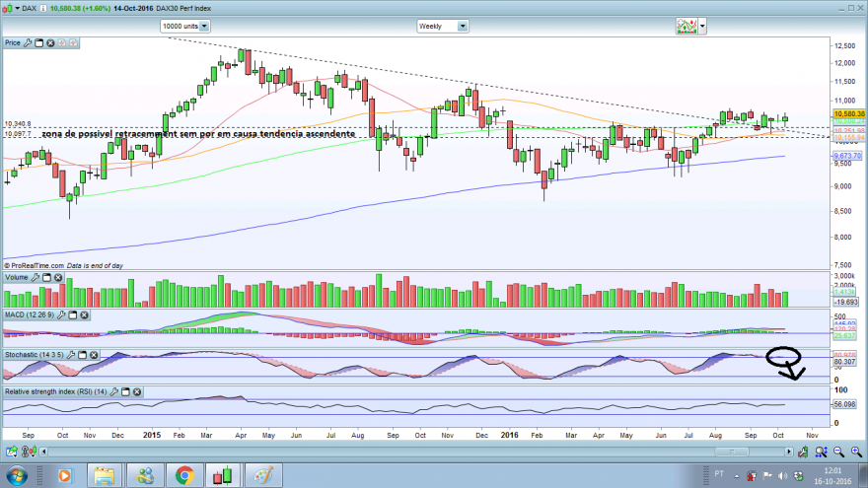Click the auto-fit zoom magnifier icon

[x=821, y=453]
